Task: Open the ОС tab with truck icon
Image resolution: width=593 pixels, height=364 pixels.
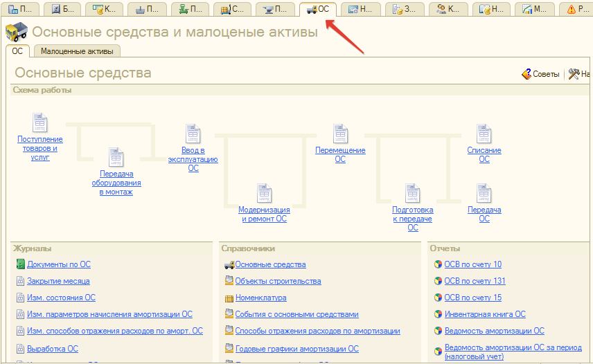Action: 318,10
